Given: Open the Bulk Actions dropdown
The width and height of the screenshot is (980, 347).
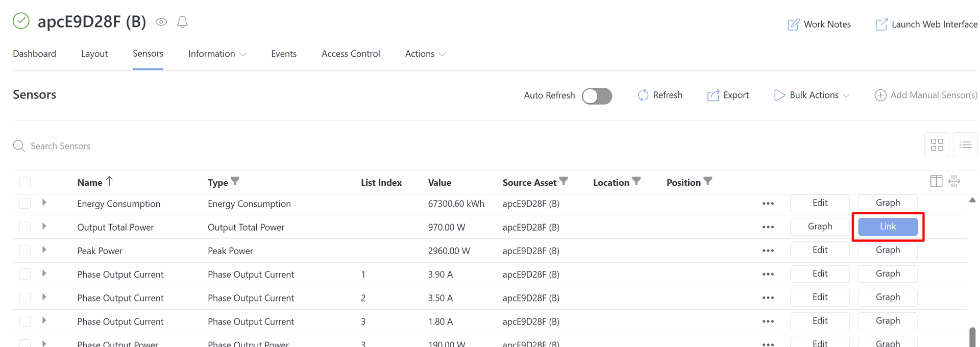Looking at the screenshot, I should click(x=812, y=95).
